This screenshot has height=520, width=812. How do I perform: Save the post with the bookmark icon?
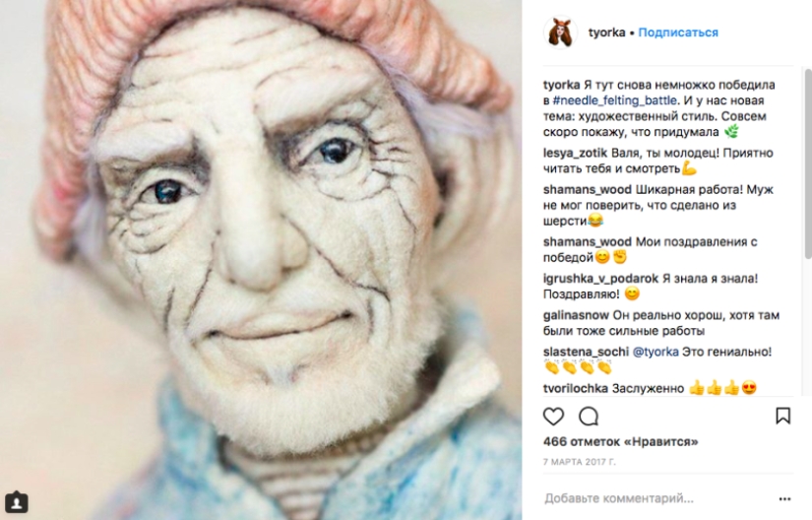(x=782, y=416)
